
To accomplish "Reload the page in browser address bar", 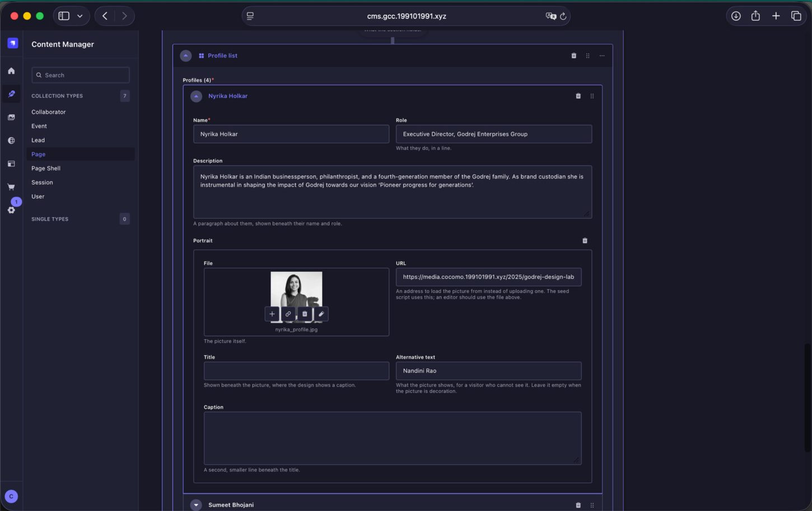I will pos(563,16).
